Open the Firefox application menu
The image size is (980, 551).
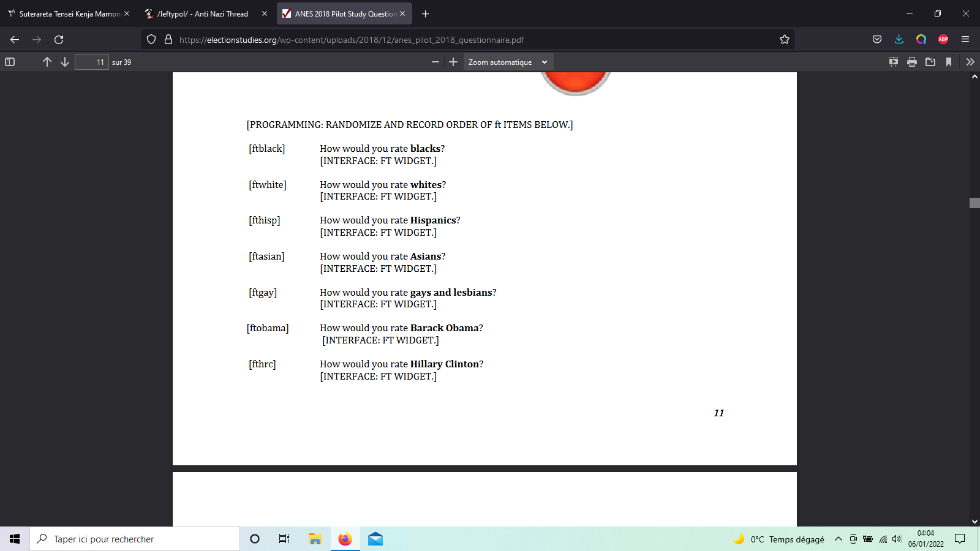965,40
